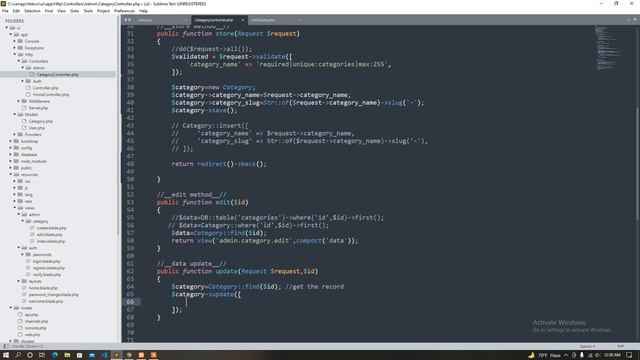The image size is (640, 360).
Task: Collapse the Controllers folder
Action: 19,61
